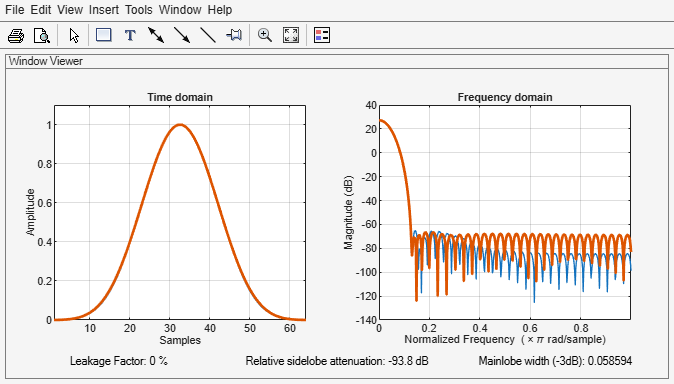Select the Insert Text box tool

tap(130, 35)
